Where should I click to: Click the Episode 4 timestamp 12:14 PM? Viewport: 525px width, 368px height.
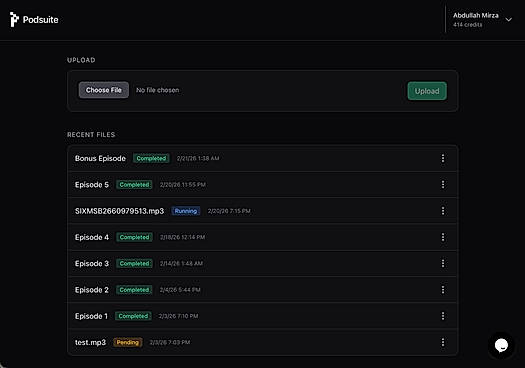point(182,237)
